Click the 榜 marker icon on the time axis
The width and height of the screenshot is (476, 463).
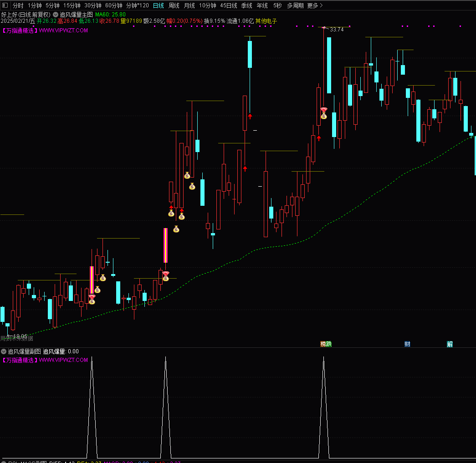click(x=323, y=344)
